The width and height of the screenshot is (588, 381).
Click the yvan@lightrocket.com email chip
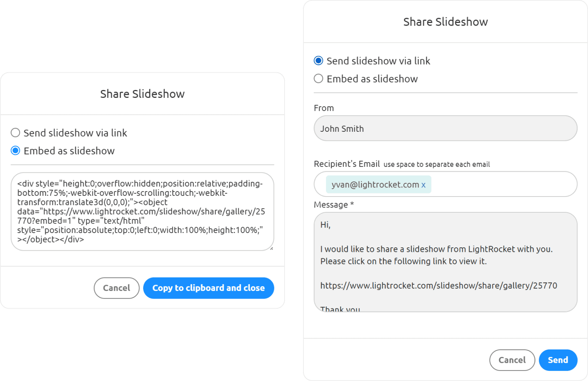[375, 185]
